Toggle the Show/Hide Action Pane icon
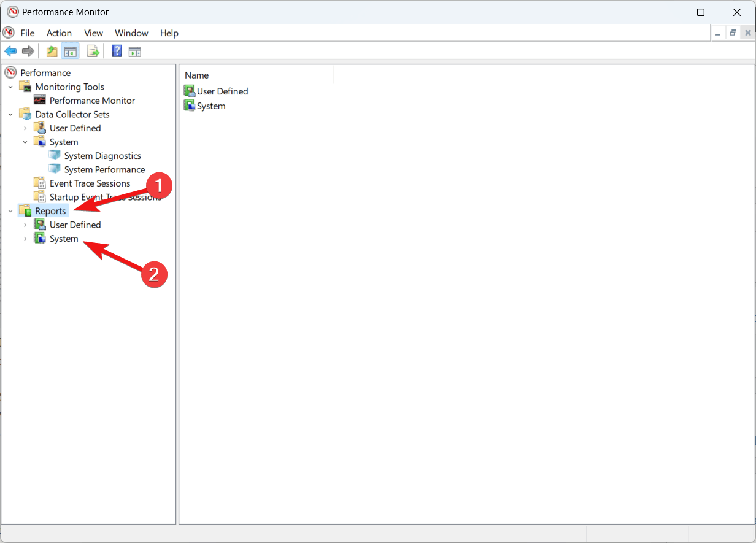Viewport: 756px width, 543px height. point(135,52)
